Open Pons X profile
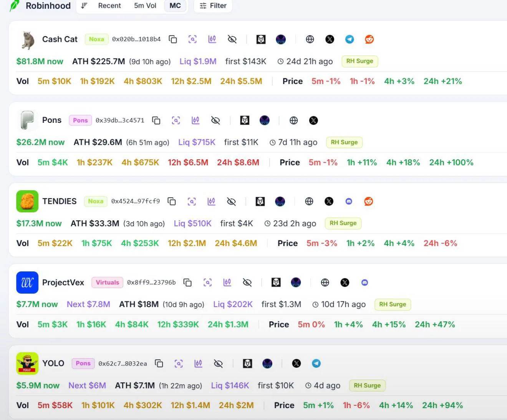Screen dimensions: 507x420 313,121
